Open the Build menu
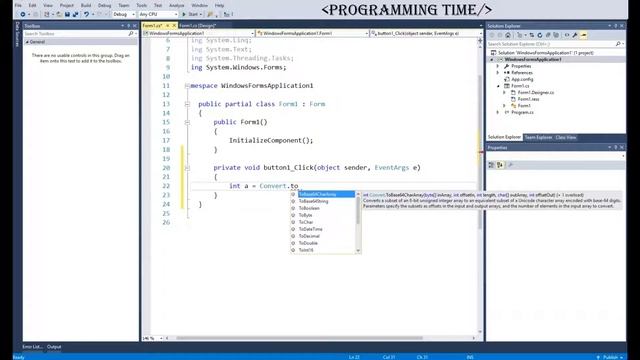Screen dimensions: 640x360 pos(86,5)
